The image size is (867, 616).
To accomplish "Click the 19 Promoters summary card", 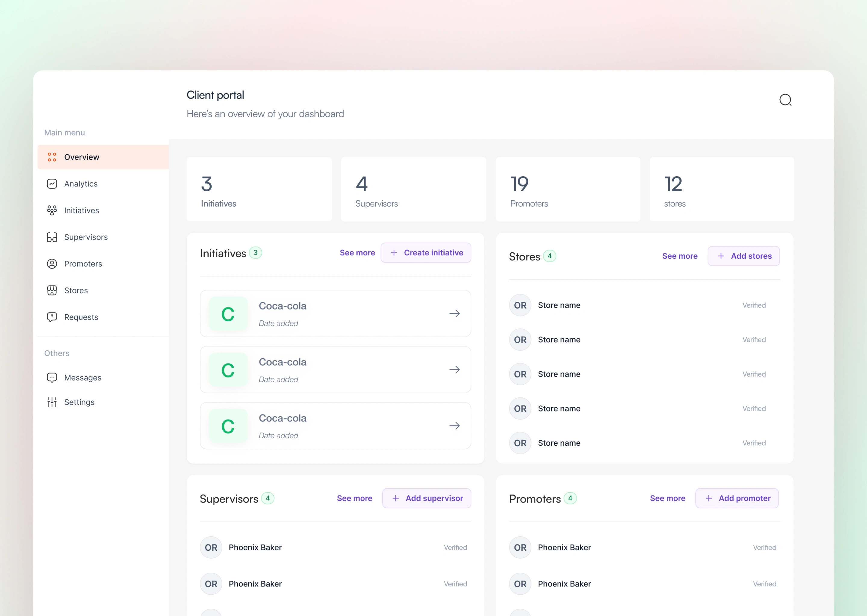I will tap(567, 189).
